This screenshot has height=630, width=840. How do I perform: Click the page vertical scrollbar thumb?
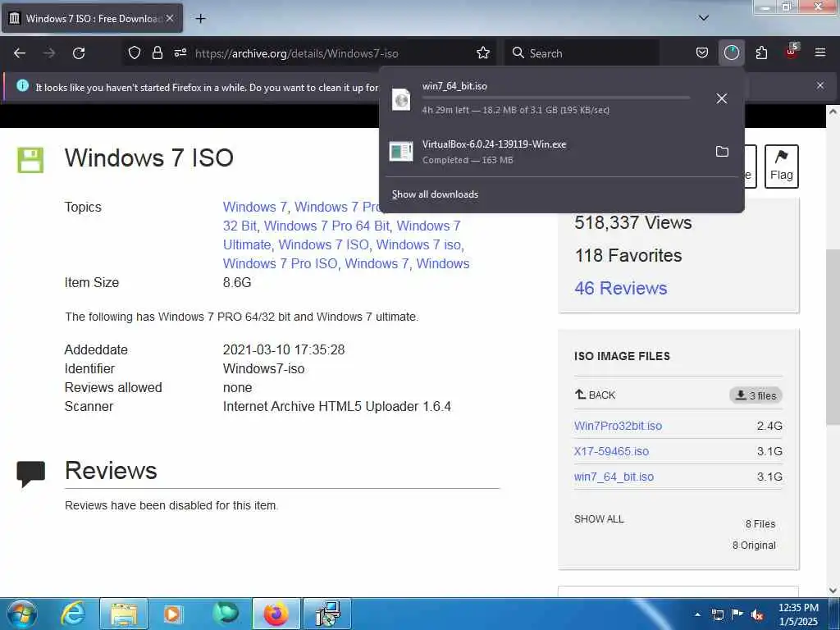[x=833, y=337]
